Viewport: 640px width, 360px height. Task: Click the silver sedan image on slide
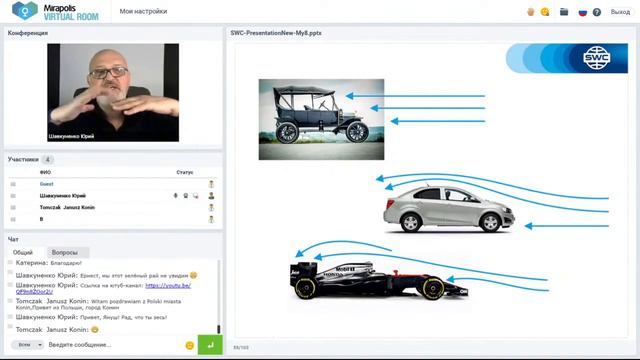pyautogui.click(x=449, y=209)
